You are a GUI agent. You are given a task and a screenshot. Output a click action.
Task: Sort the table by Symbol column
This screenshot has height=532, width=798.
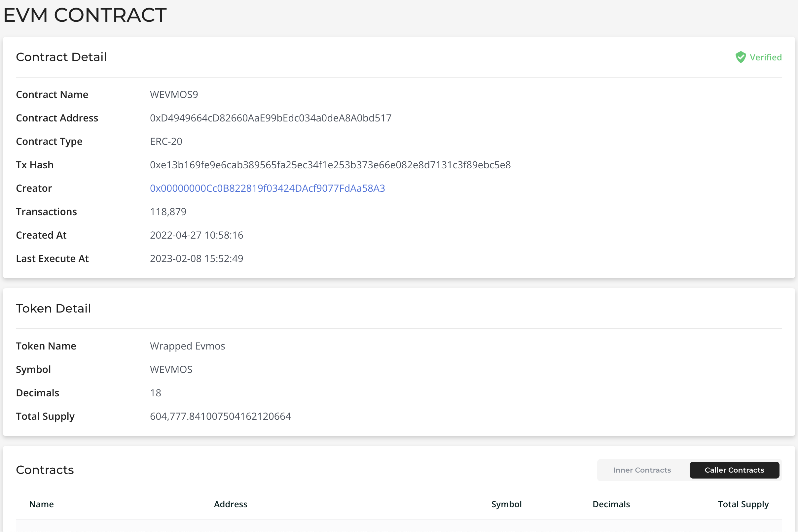pyautogui.click(x=506, y=504)
